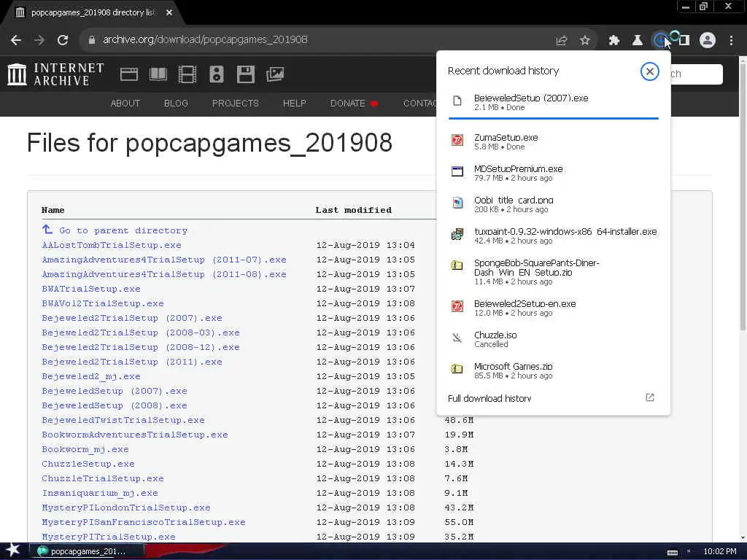Open Bookworm_mj.exe link
The width and height of the screenshot is (747, 560).
[85, 449]
